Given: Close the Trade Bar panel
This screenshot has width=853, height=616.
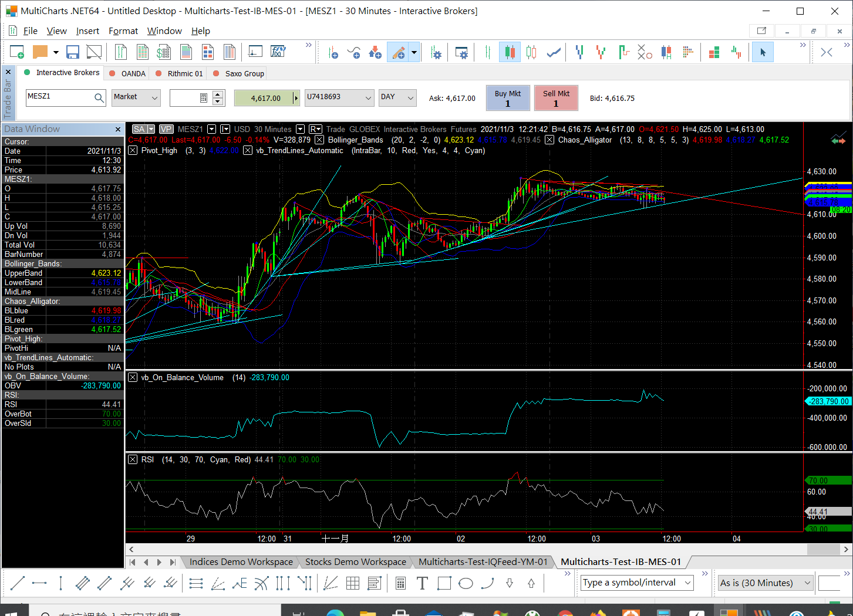Looking at the screenshot, I should point(8,72).
